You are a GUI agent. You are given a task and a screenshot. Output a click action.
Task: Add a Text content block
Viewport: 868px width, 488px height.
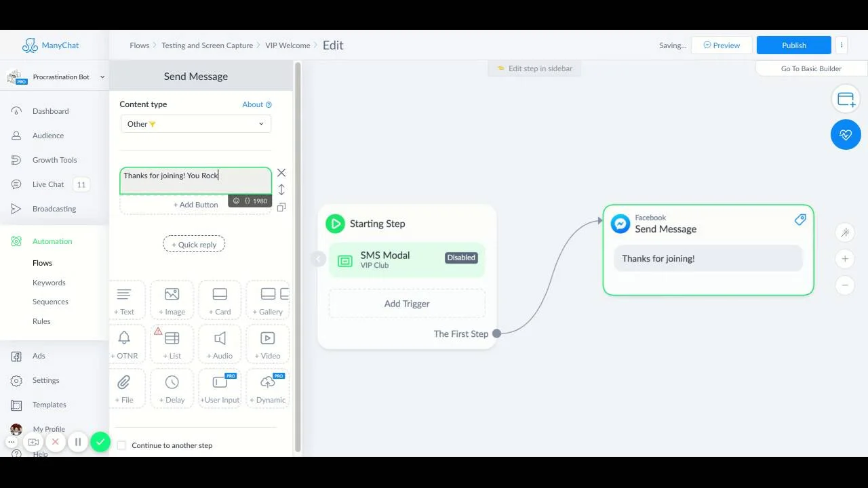pyautogui.click(x=125, y=300)
